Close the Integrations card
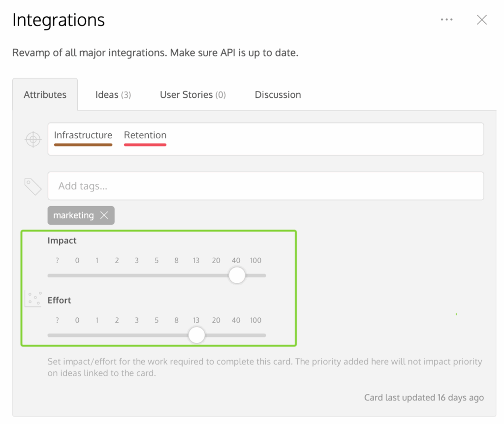Viewport: 504px width, 424px height. [481, 20]
